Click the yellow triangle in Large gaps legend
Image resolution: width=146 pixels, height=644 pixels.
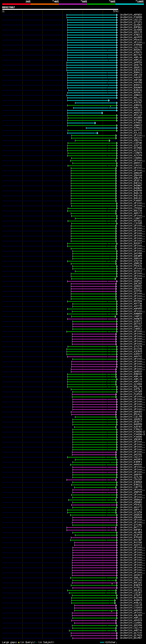pyautogui.click(x=19, y=642)
